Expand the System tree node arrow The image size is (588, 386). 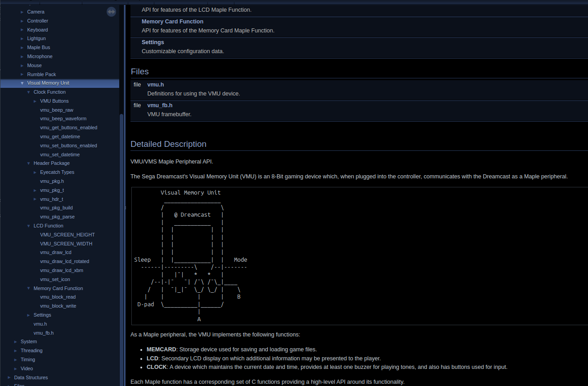point(16,341)
